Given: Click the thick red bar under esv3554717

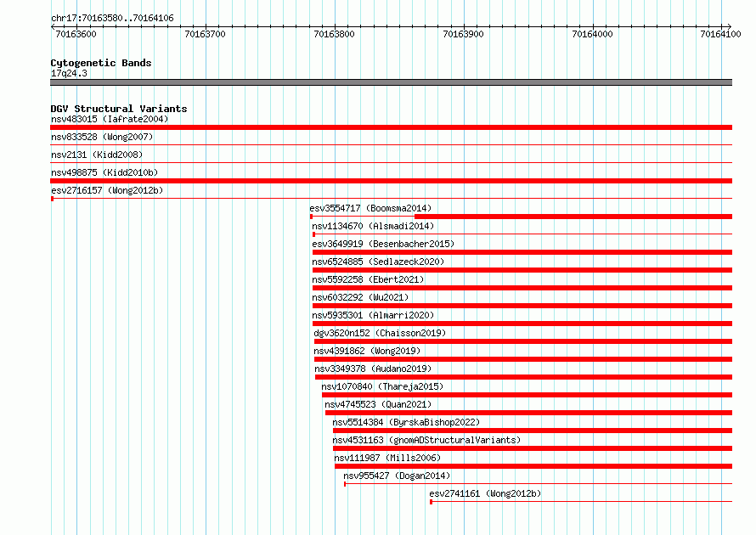Looking at the screenshot, I should coord(573,217).
